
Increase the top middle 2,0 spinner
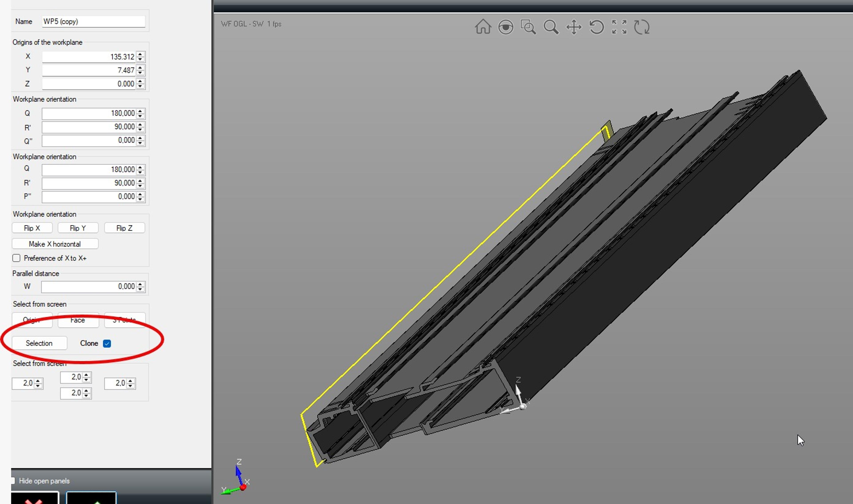coord(86,375)
